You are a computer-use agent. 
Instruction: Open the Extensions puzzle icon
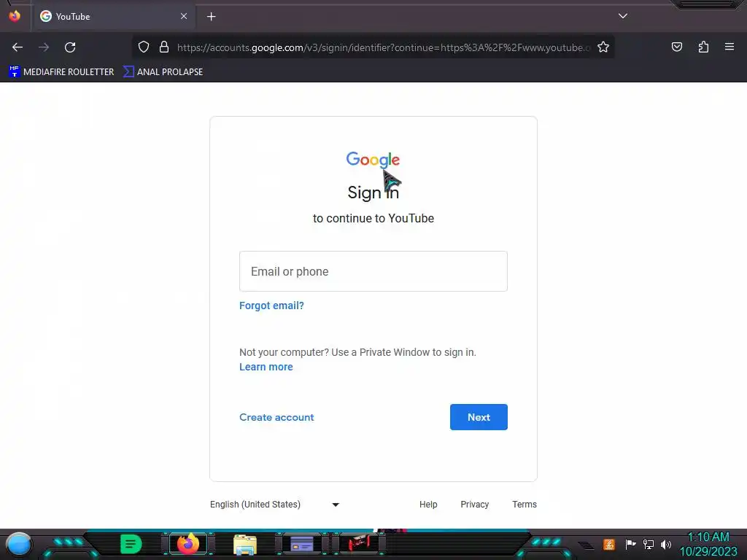tap(703, 47)
